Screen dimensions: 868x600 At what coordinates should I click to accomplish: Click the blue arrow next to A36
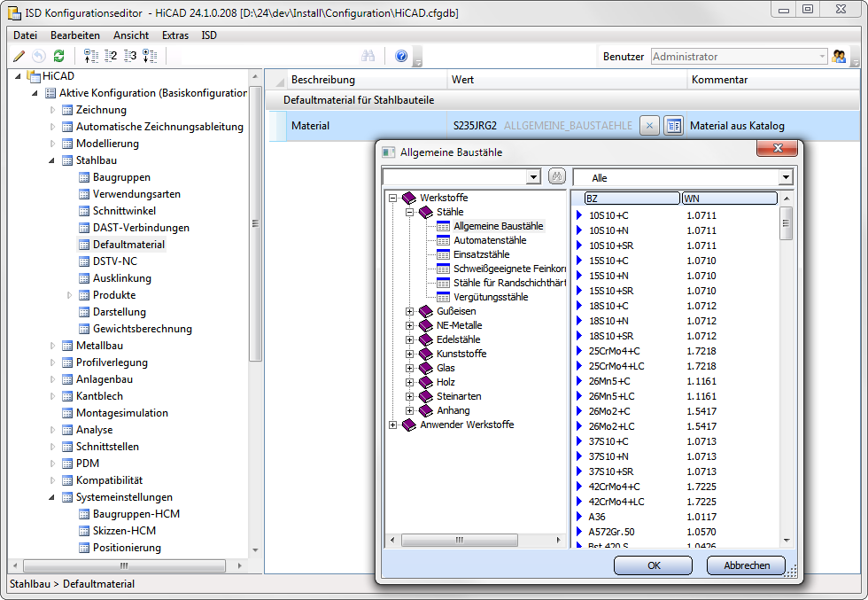tap(579, 517)
